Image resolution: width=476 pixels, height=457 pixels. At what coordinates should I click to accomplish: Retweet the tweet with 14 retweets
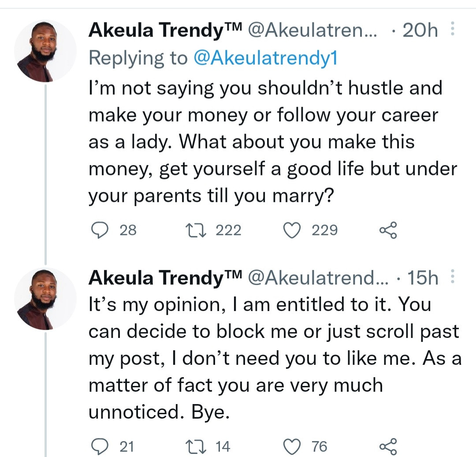pos(193,446)
